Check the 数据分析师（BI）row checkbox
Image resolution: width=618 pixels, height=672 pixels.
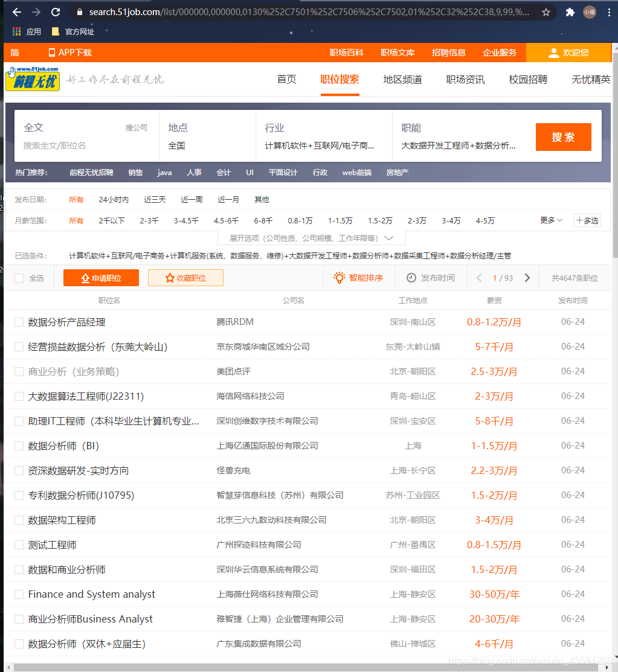(19, 446)
